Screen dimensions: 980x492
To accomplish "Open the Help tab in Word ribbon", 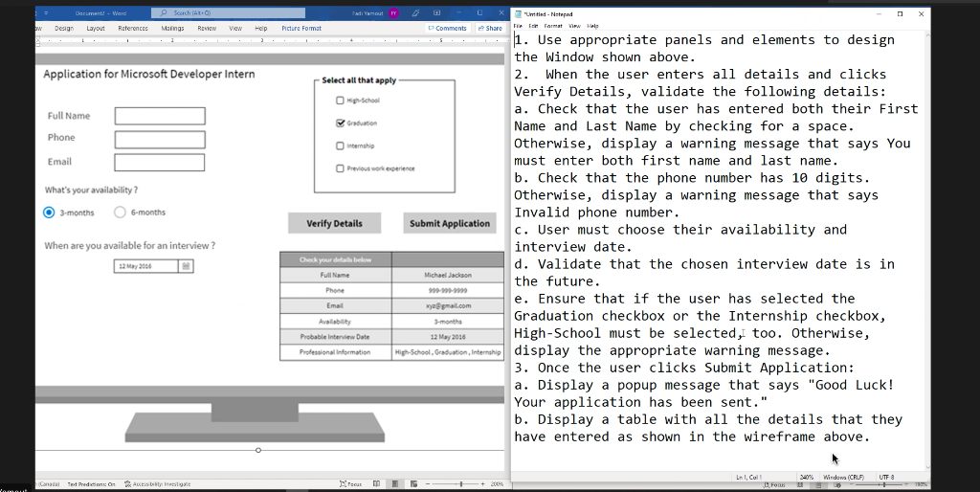I will coord(261,28).
